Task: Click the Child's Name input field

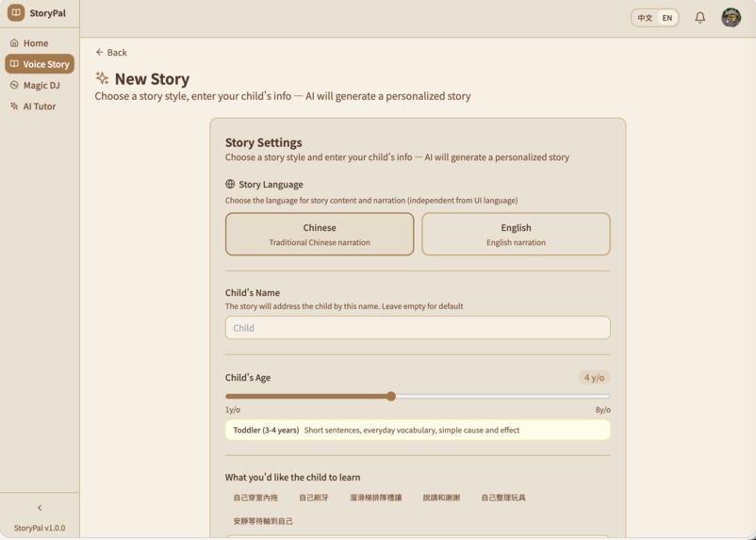Action: (418, 328)
